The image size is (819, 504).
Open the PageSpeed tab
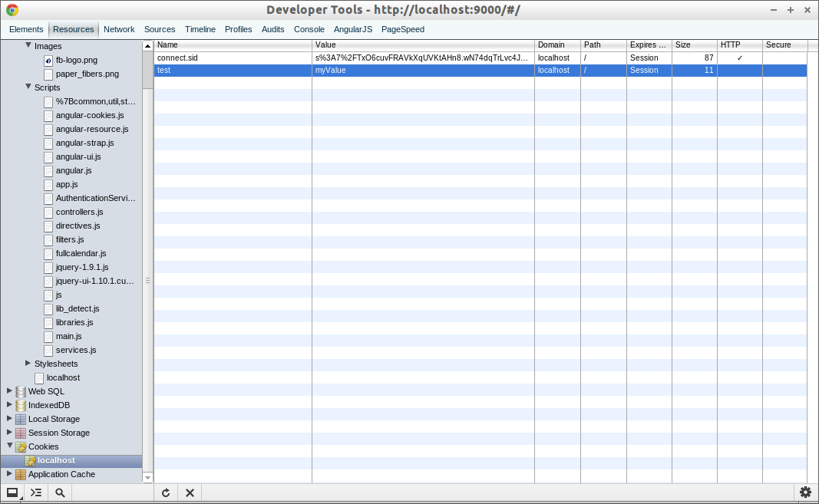403,29
